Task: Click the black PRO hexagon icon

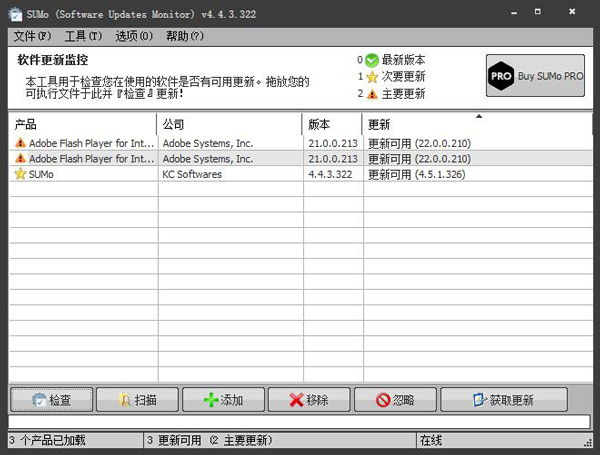Action: (501, 76)
